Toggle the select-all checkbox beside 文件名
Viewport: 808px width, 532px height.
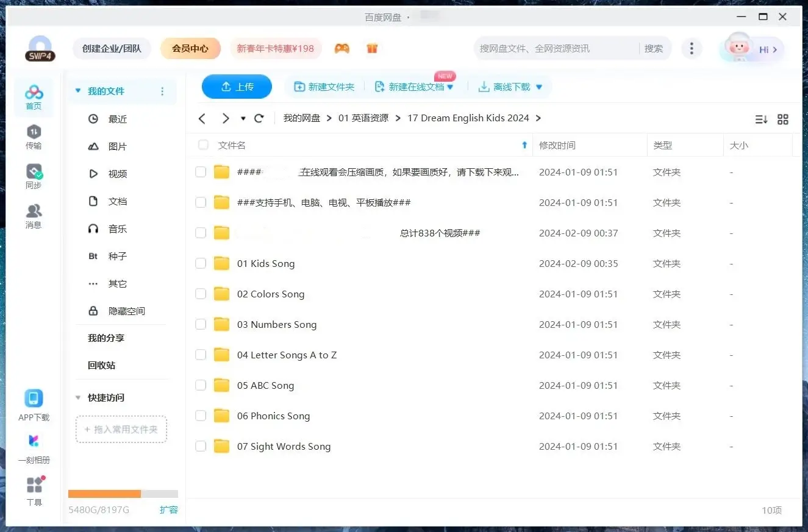(203, 145)
